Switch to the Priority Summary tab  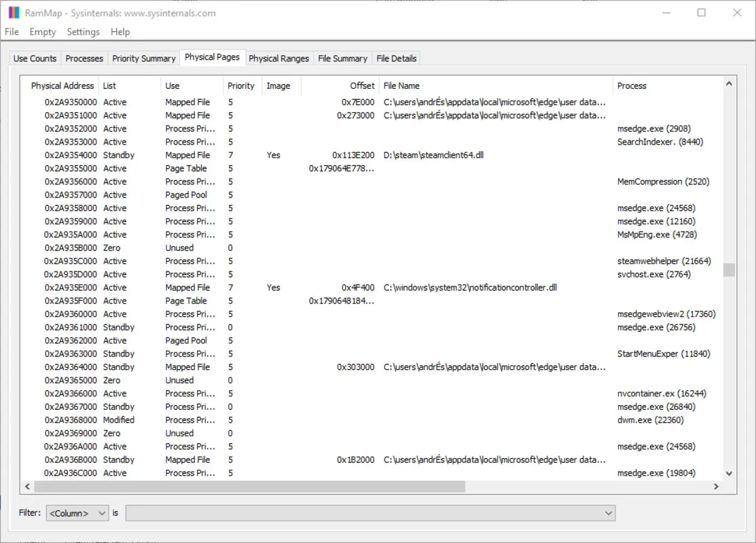144,58
